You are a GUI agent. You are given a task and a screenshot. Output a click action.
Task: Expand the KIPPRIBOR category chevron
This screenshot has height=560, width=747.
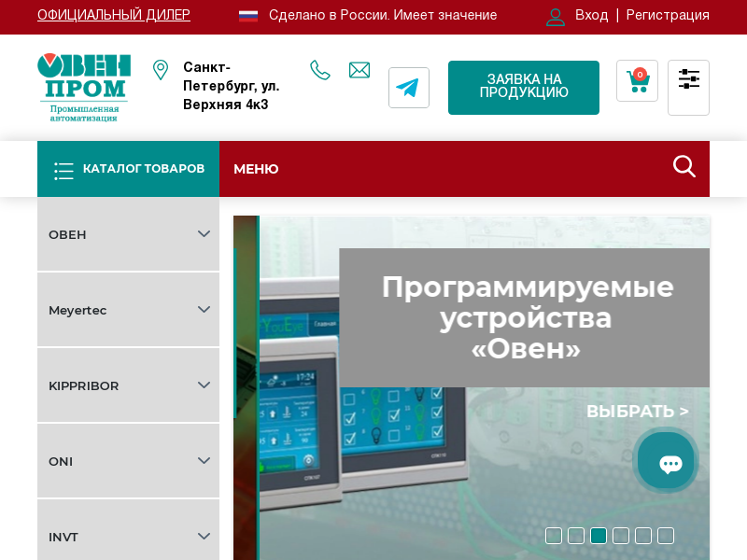(204, 385)
